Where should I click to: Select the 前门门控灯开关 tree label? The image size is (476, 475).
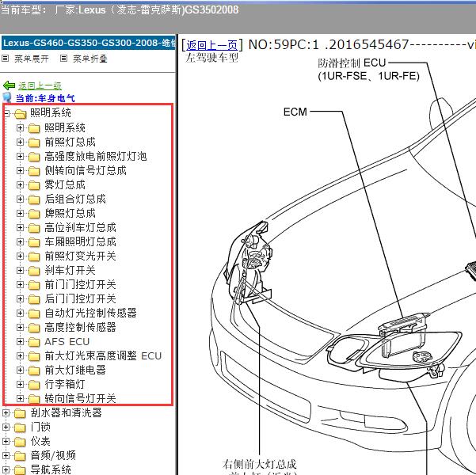point(80,285)
